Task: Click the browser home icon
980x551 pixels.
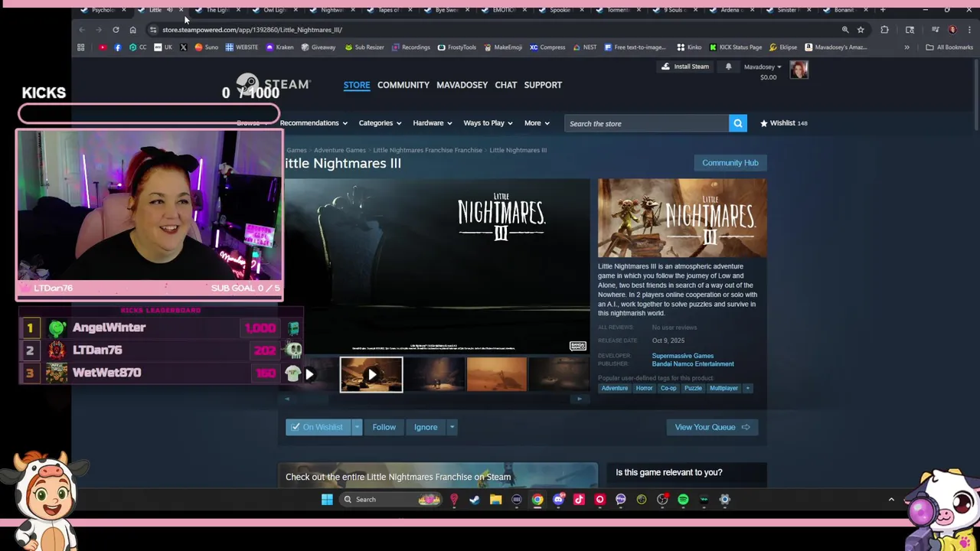Action: tap(132, 30)
